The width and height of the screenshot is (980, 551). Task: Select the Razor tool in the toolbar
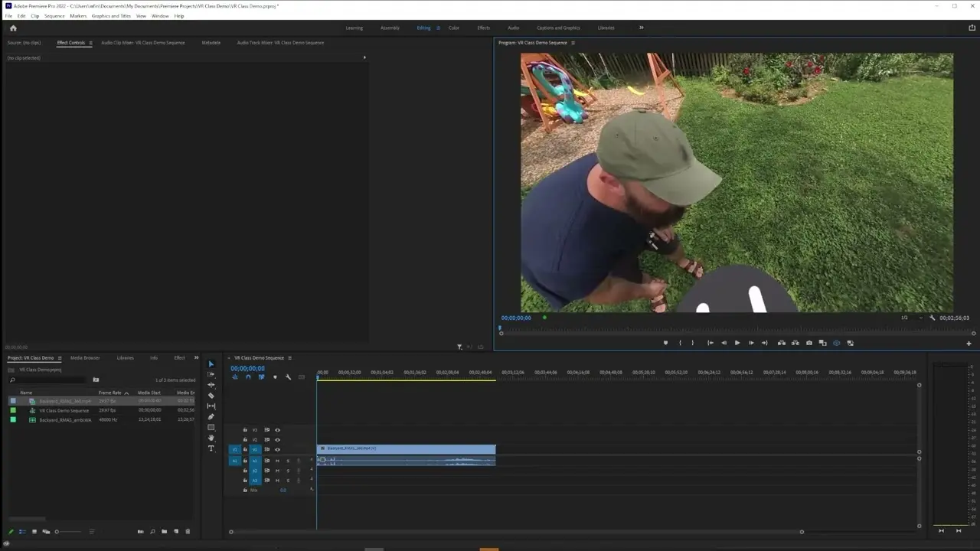tap(211, 396)
